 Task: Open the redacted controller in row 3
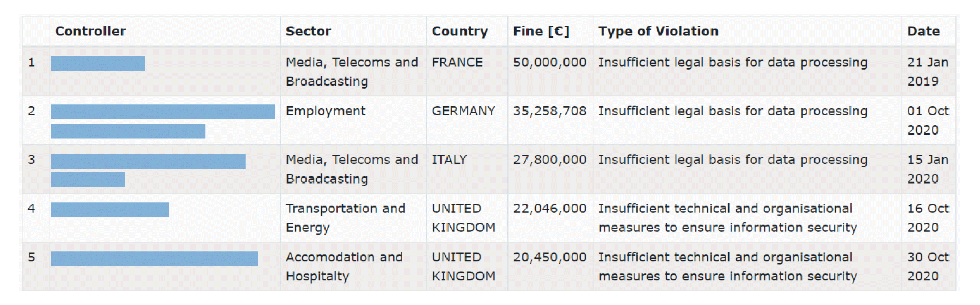point(148,170)
